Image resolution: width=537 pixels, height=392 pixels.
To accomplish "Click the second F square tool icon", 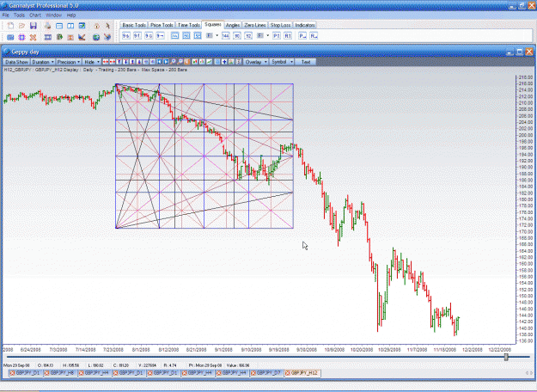I will [x=260, y=35].
